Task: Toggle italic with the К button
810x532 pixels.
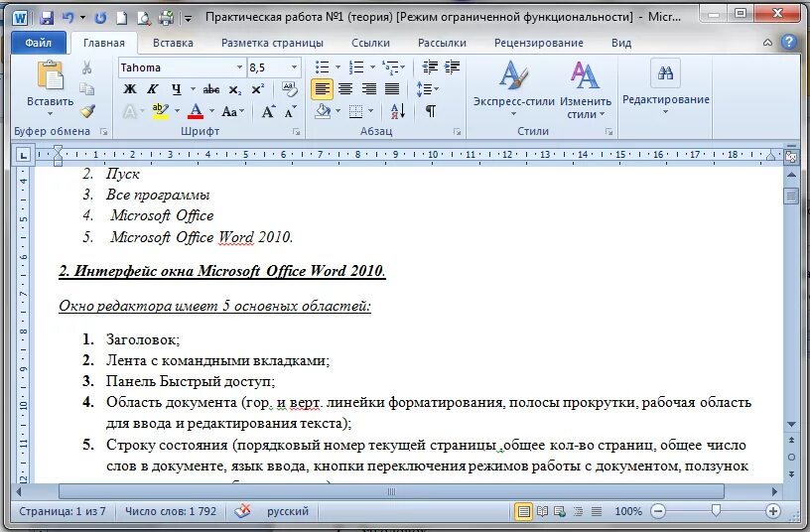Action: coord(153,89)
